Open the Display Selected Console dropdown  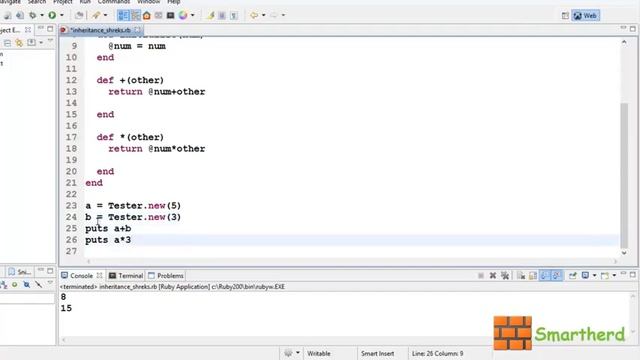[x=594, y=276]
